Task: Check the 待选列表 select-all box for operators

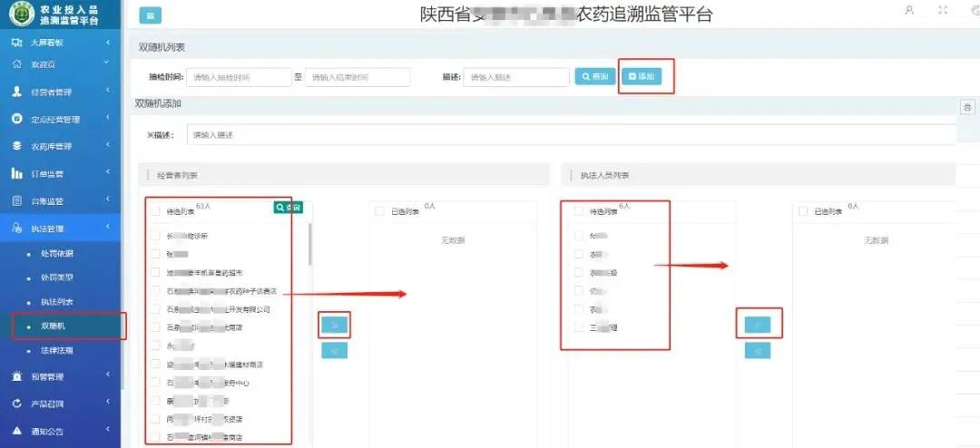Action: pos(156,210)
